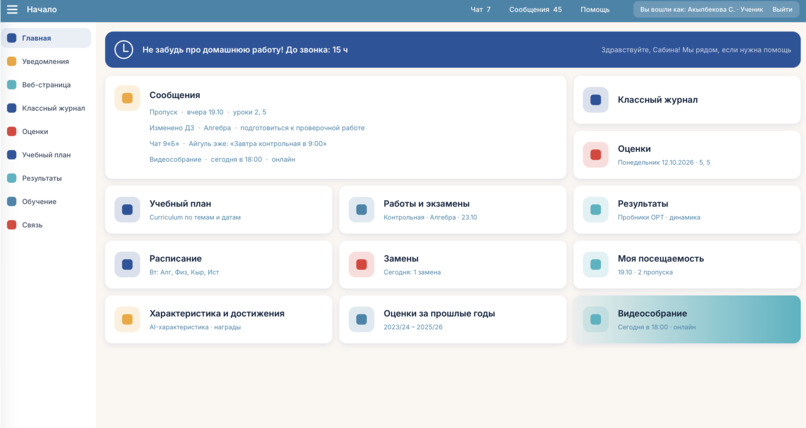This screenshot has width=806, height=428.
Task: Click the Результаты card icon
Action: pyautogui.click(x=595, y=210)
